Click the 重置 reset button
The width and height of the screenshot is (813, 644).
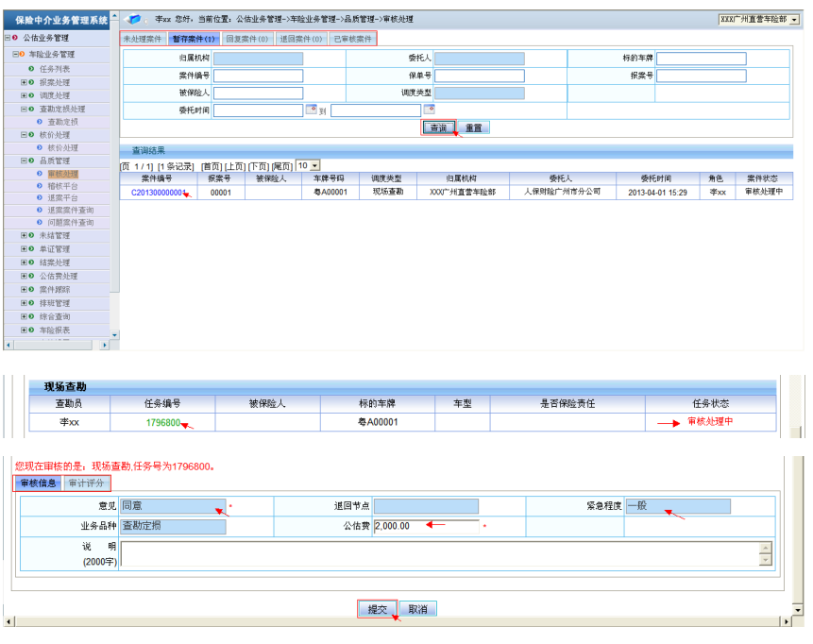coord(473,127)
